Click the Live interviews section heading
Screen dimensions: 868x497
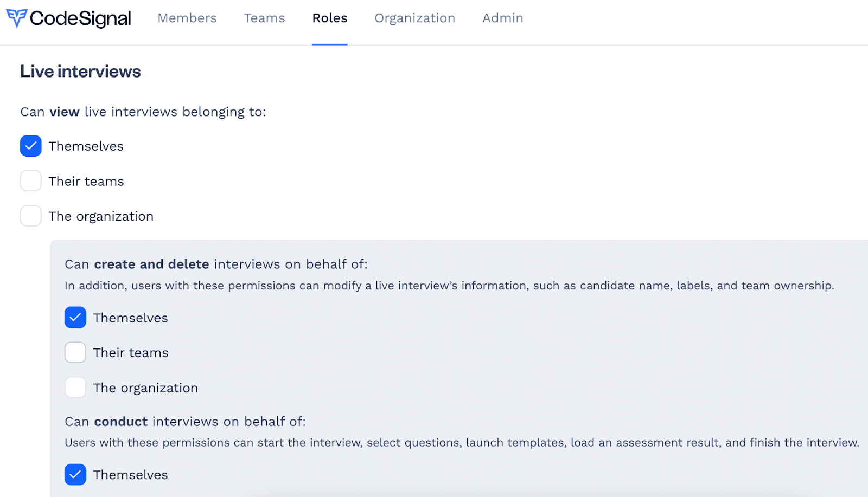coord(80,72)
